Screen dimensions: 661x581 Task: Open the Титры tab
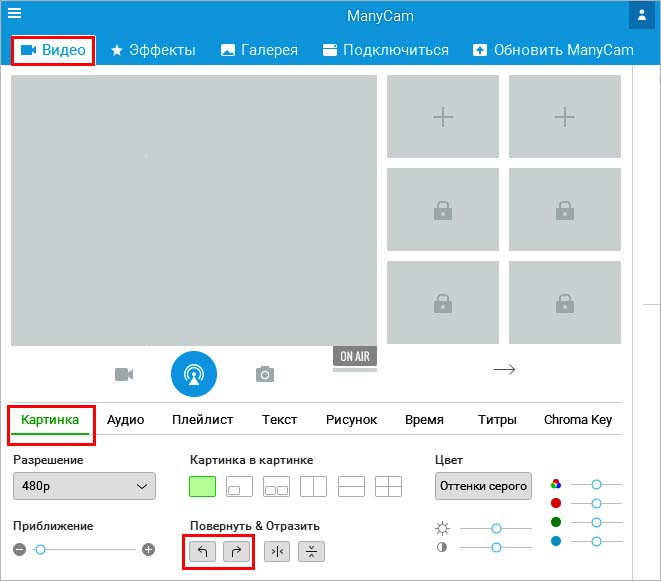(x=497, y=420)
